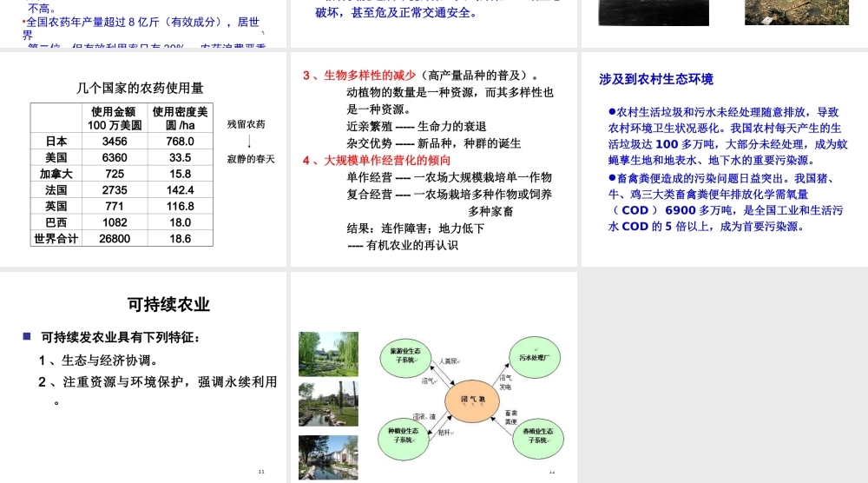Open the 可持续农业 slide
The width and height of the screenshot is (868, 483).
(143, 377)
